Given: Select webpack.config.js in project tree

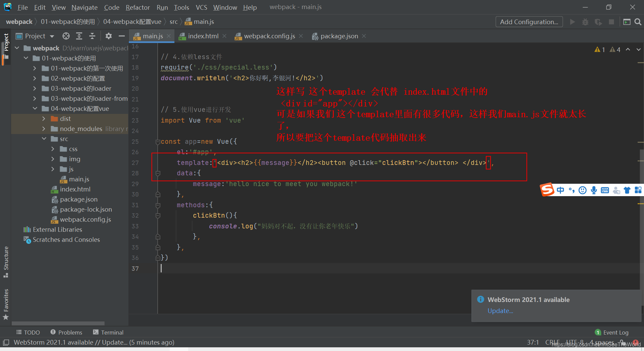Looking at the screenshot, I should [x=81, y=219].
